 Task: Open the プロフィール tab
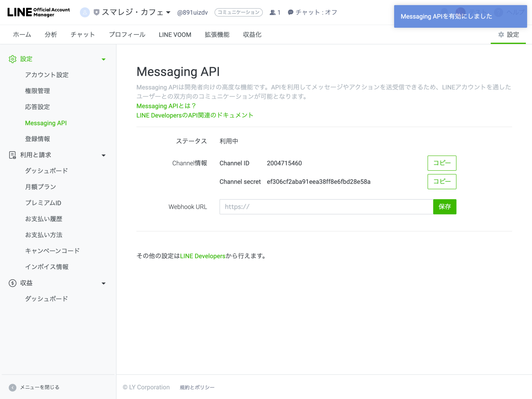pos(127,35)
